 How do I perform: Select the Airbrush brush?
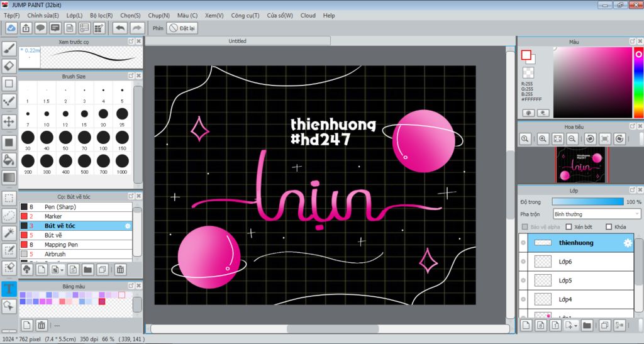tap(76, 254)
